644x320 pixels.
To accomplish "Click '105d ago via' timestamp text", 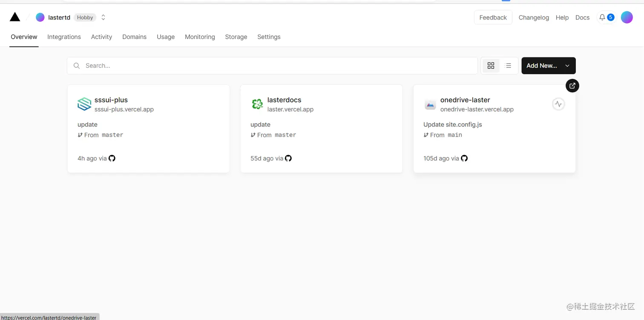I will [x=441, y=158].
